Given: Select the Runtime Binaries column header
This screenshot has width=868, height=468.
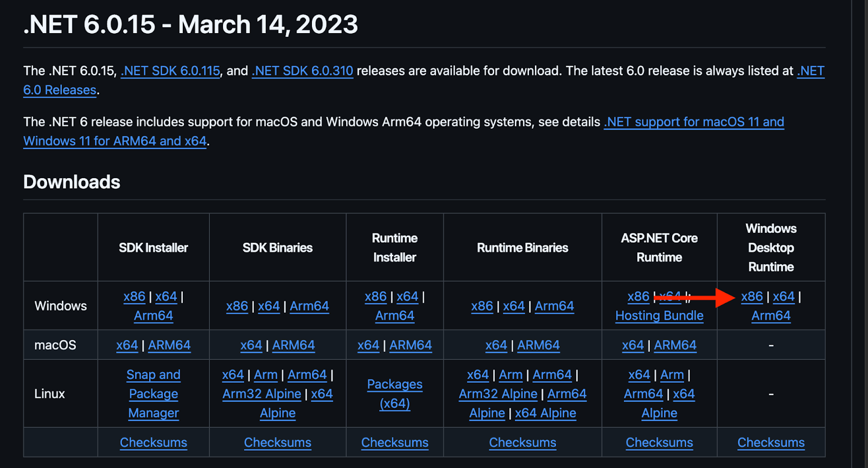Looking at the screenshot, I should tap(523, 248).
